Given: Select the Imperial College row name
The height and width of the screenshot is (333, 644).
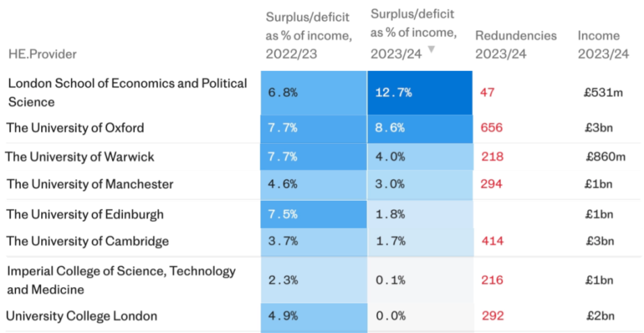Looking at the screenshot, I should [x=122, y=280].
